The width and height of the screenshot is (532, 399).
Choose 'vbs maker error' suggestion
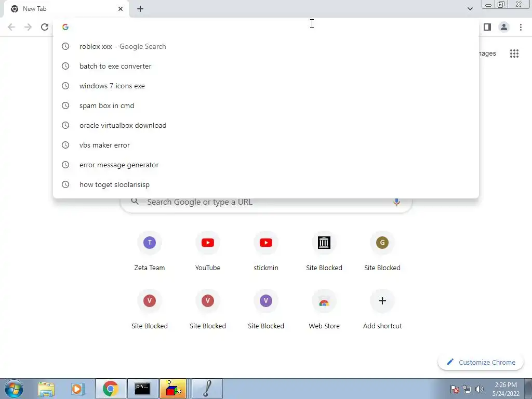(265, 145)
